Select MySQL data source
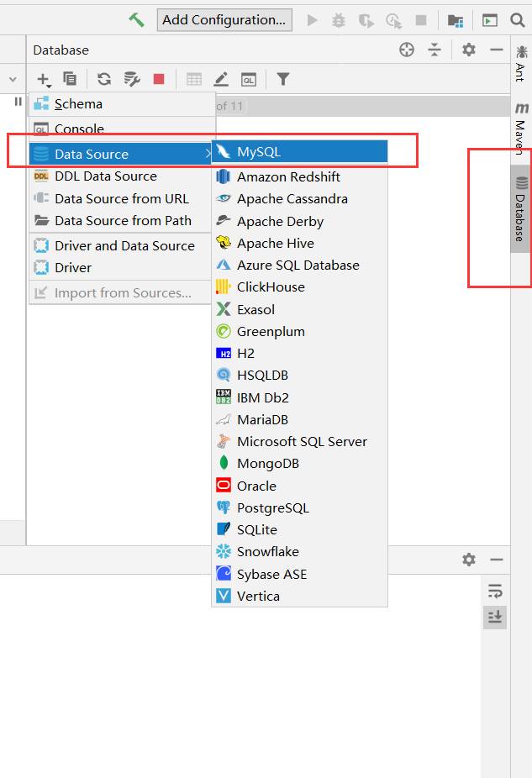 pos(300,152)
